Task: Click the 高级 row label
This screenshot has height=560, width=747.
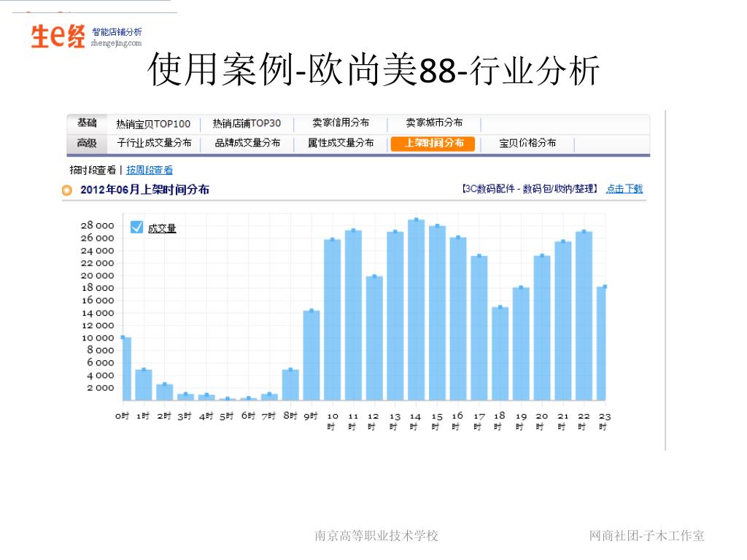Action: [x=87, y=143]
